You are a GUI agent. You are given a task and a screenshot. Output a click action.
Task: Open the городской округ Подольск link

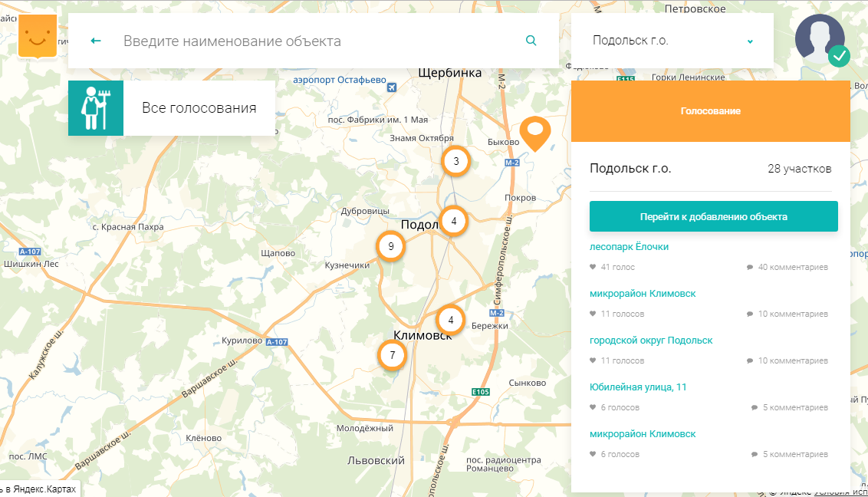[650, 341]
